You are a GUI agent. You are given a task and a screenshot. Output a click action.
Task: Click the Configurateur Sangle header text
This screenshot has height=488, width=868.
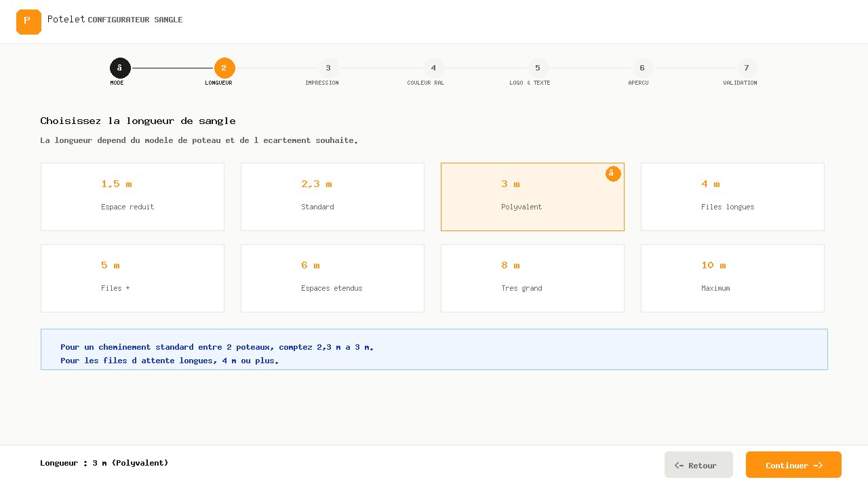pyautogui.click(x=135, y=20)
